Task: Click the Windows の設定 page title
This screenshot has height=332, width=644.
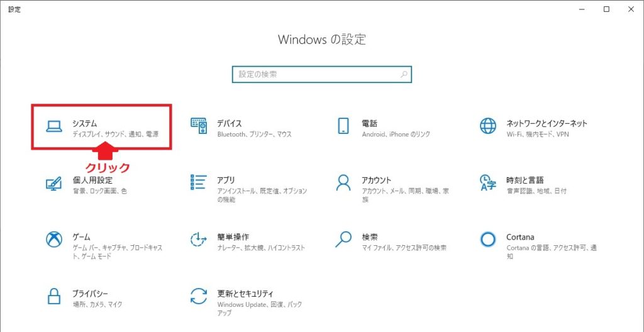Action: [x=321, y=40]
